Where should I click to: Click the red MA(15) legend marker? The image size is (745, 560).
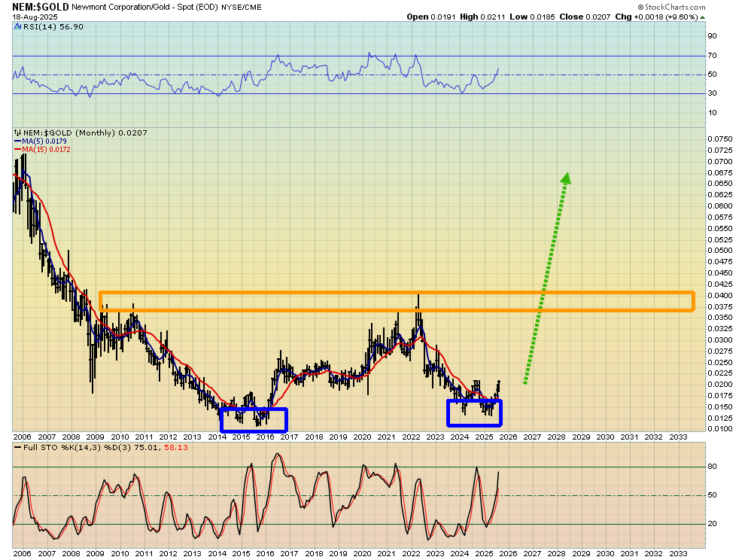click(x=17, y=150)
